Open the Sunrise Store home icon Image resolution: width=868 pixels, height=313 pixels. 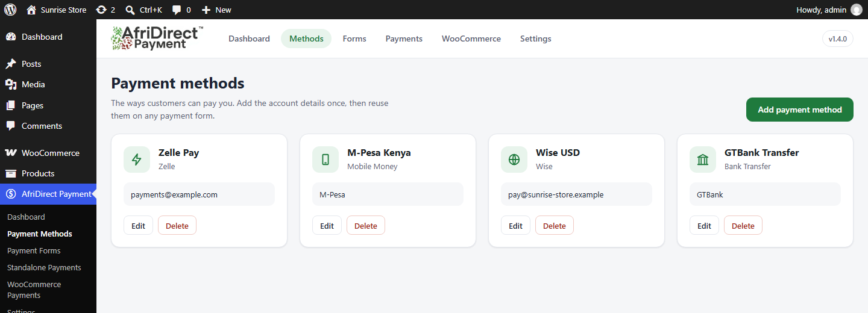pyautogui.click(x=31, y=10)
